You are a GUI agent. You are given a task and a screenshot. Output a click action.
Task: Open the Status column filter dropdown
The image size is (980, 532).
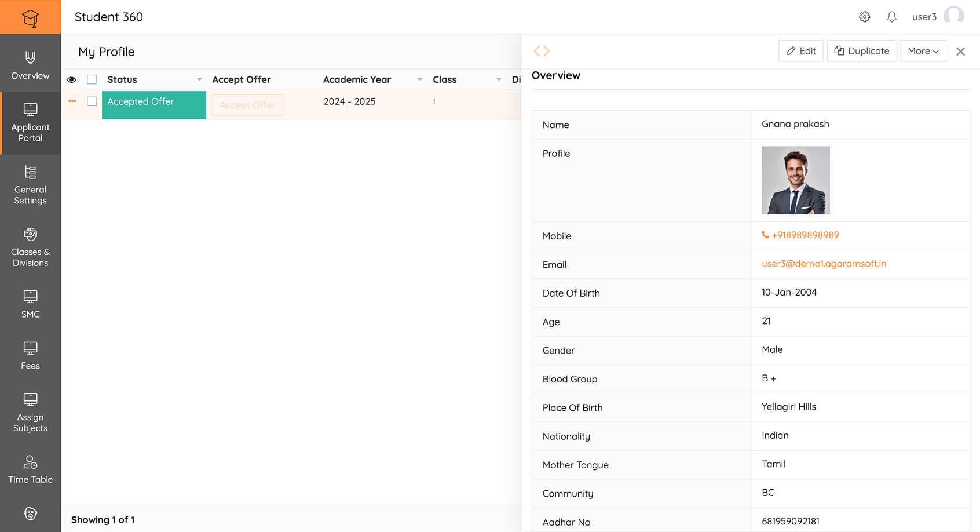click(199, 79)
